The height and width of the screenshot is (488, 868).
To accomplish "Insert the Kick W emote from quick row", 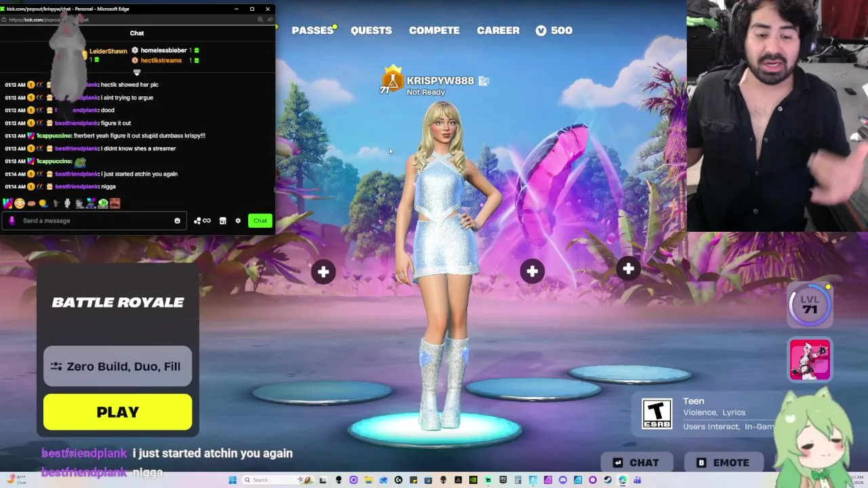I will click(x=7, y=203).
